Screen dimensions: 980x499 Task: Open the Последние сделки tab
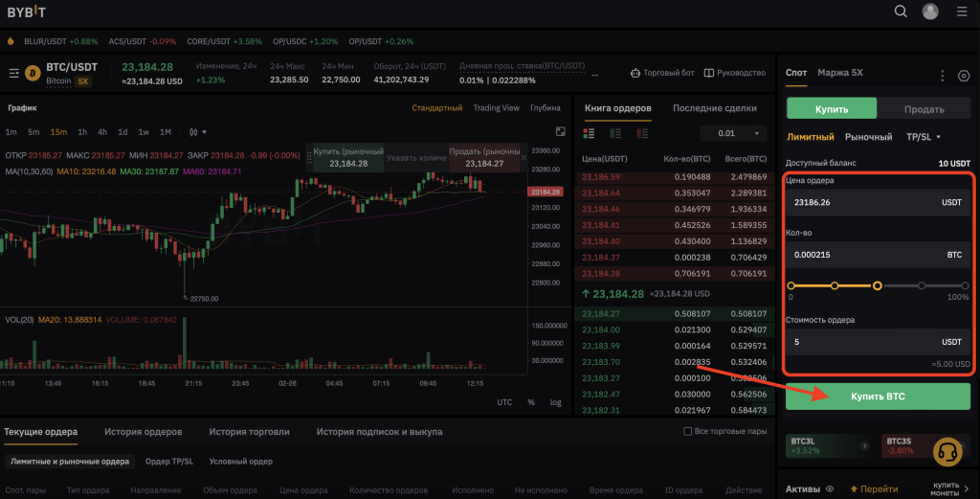point(714,108)
